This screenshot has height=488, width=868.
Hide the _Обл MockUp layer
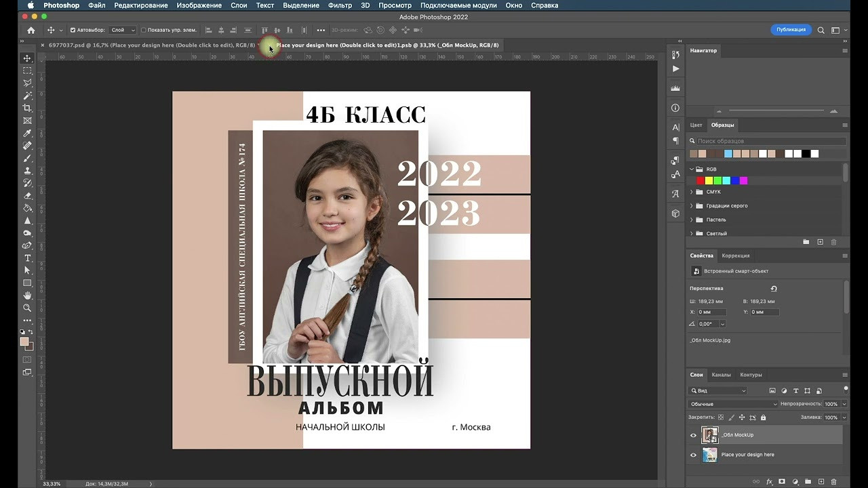click(x=693, y=435)
